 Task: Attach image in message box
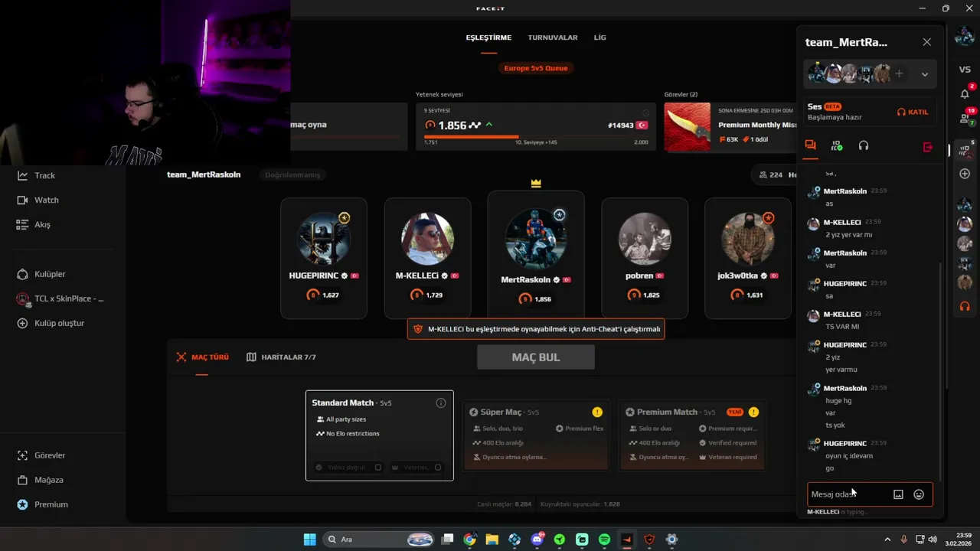click(898, 494)
